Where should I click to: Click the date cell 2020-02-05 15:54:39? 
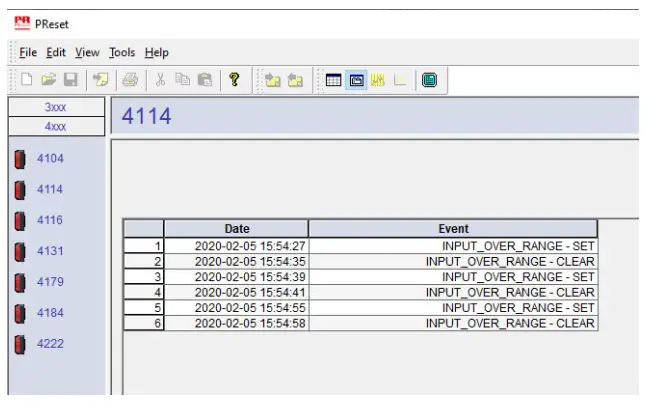(x=236, y=277)
